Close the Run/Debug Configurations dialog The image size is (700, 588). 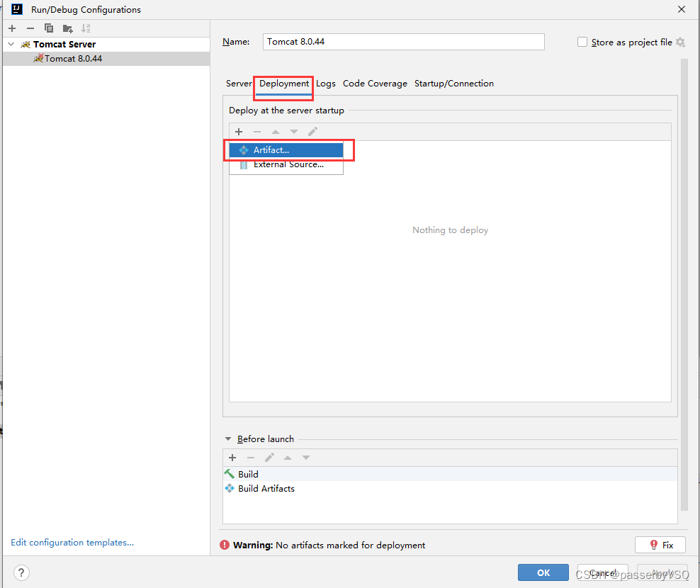click(x=682, y=9)
